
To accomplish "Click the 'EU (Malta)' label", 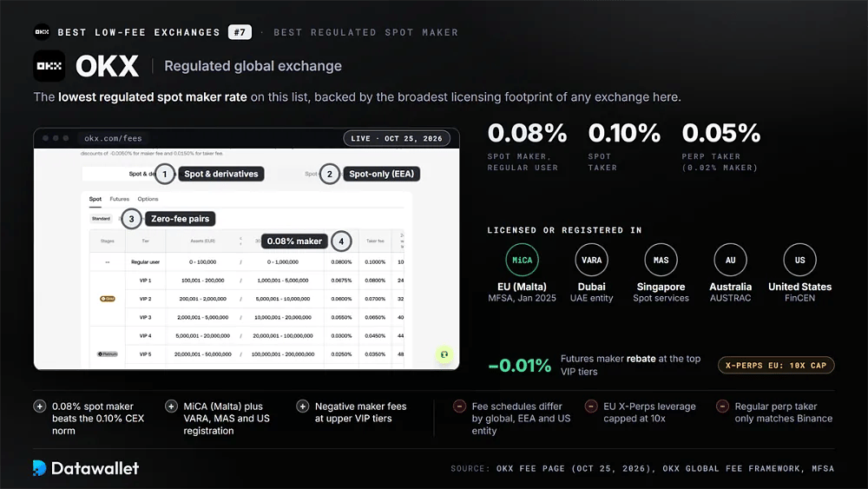I will tap(522, 287).
